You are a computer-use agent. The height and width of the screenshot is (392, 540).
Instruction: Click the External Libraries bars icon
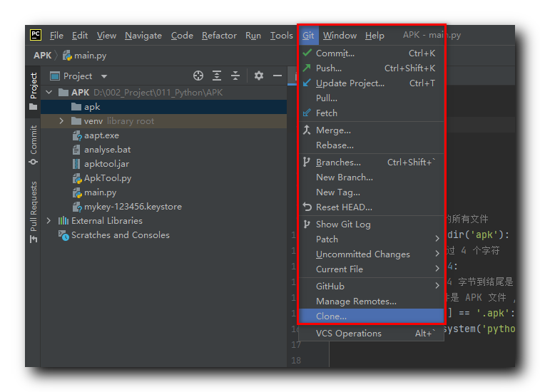(x=63, y=221)
